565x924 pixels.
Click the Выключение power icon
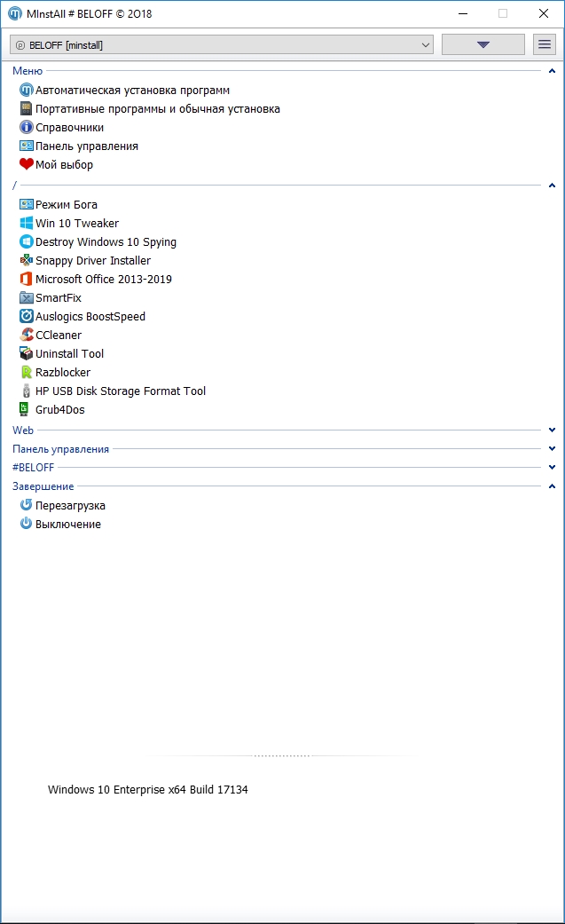[x=26, y=524]
